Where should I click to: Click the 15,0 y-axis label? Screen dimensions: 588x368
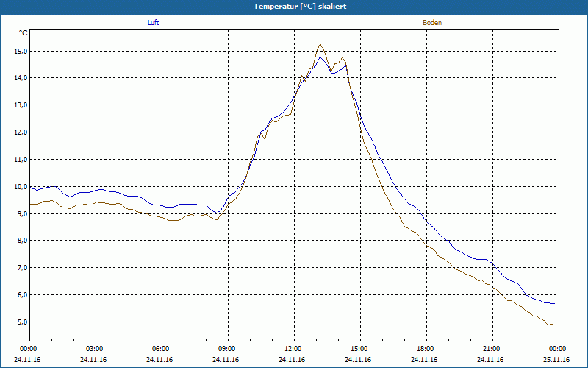(21, 51)
